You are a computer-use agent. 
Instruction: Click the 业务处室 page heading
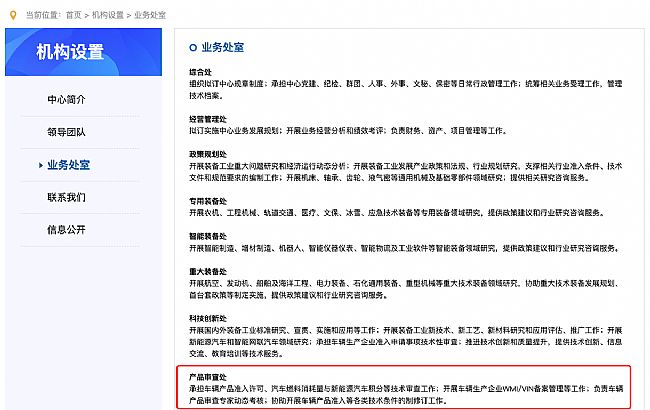click(x=223, y=47)
